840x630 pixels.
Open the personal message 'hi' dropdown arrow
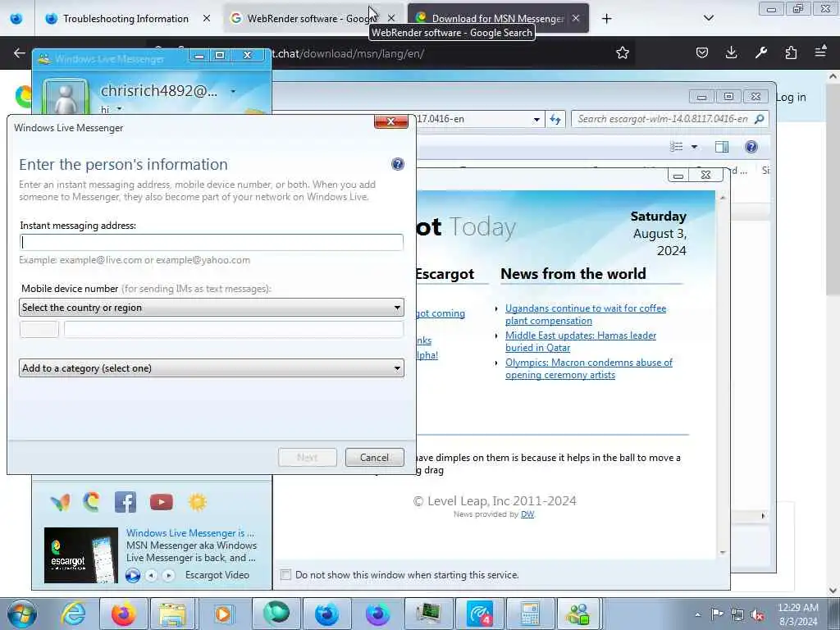coord(120,109)
